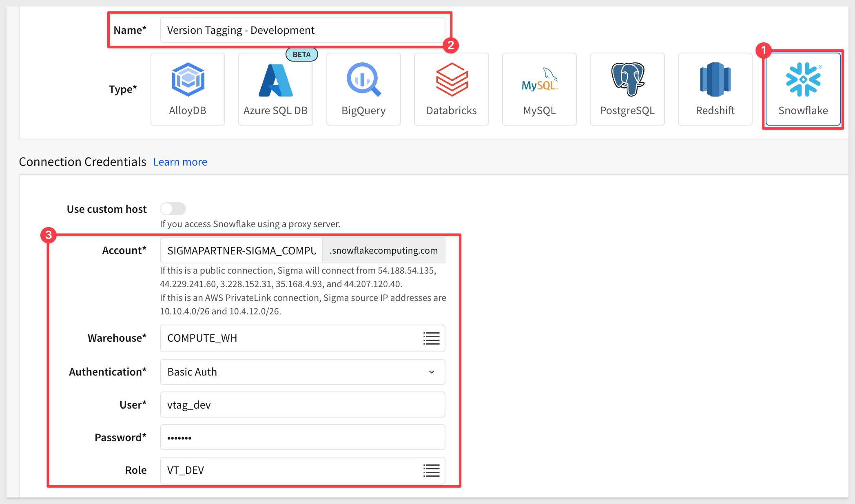Image resolution: width=855 pixels, height=504 pixels.
Task: Click the .snowflakecomputing.com suffix text
Action: (384, 250)
